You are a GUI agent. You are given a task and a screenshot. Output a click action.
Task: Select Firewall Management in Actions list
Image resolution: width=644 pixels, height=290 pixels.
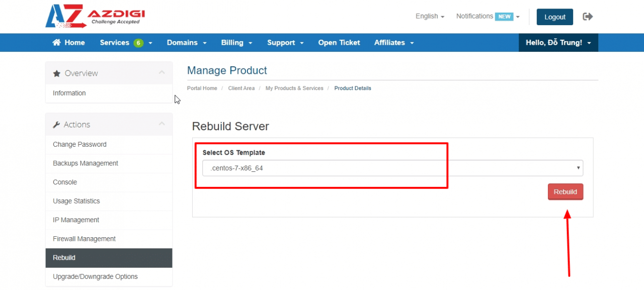coord(84,239)
